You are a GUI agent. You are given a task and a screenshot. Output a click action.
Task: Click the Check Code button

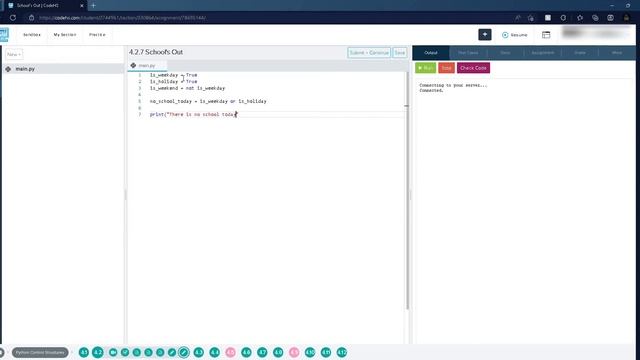pos(473,68)
